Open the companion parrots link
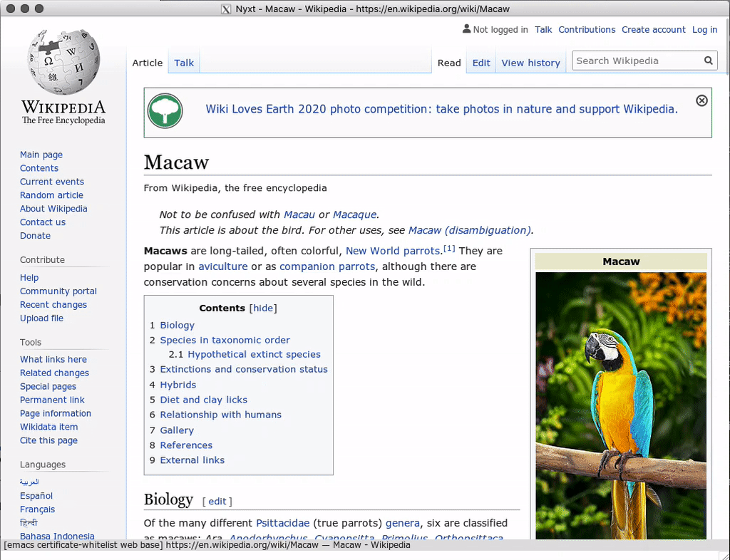The width and height of the screenshot is (730, 560). [x=327, y=266]
